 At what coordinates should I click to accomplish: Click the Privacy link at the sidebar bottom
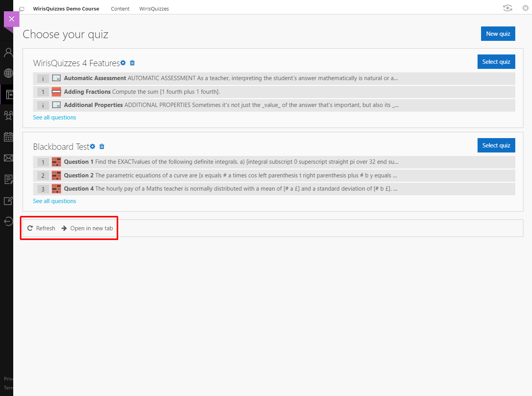coord(9,378)
